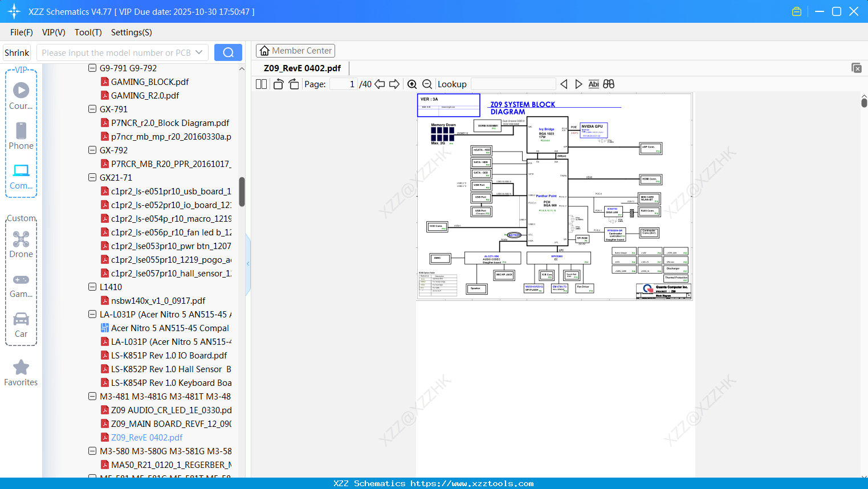The width and height of the screenshot is (868, 489).
Task: Open LS-K852P Rev 1.0 Hall Sensor file
Action: point(171,369)
